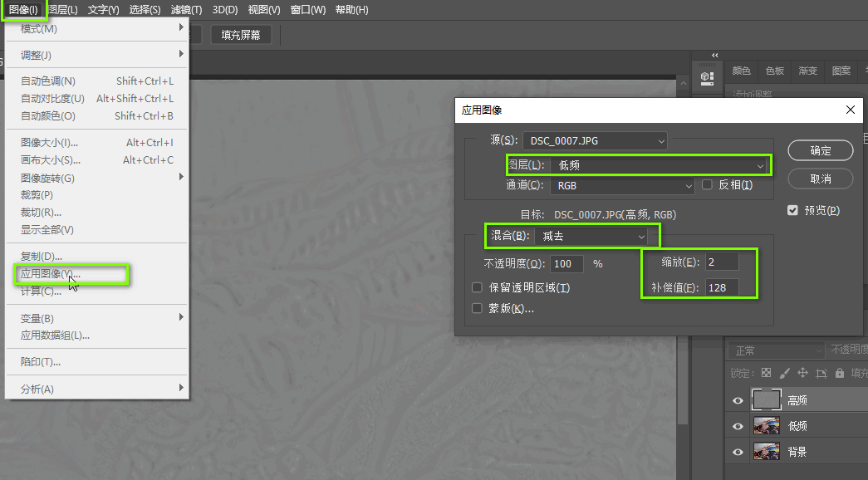Hide the 低频 layer eye icon
Image resolution: width=868 pixels, height=480 pixels.
(738, 426)
